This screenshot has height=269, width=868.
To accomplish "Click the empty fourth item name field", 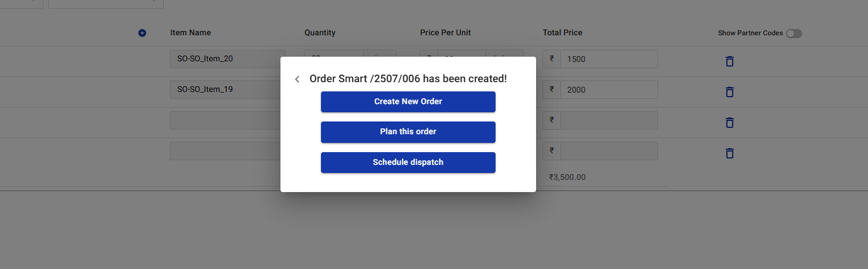I will pos(226,151).
